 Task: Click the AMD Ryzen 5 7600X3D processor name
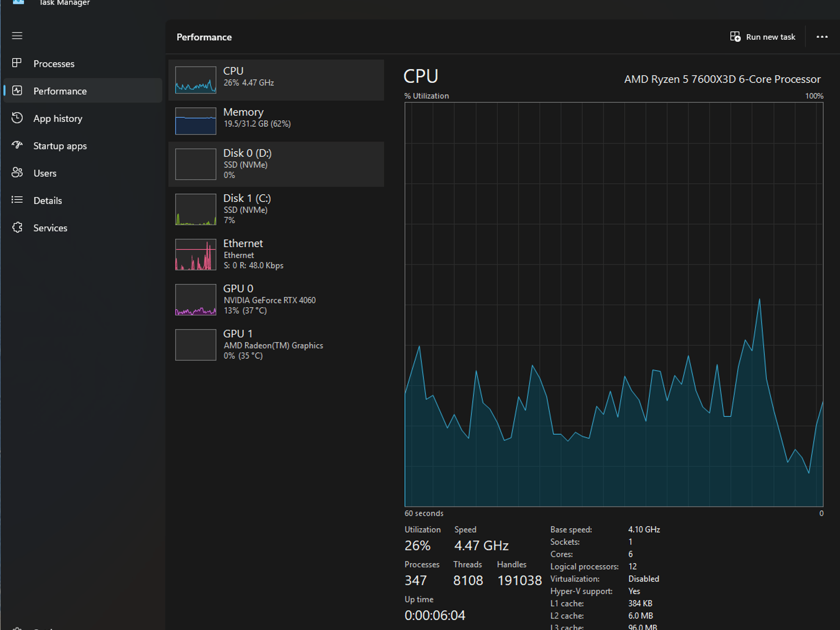[722, 79]
